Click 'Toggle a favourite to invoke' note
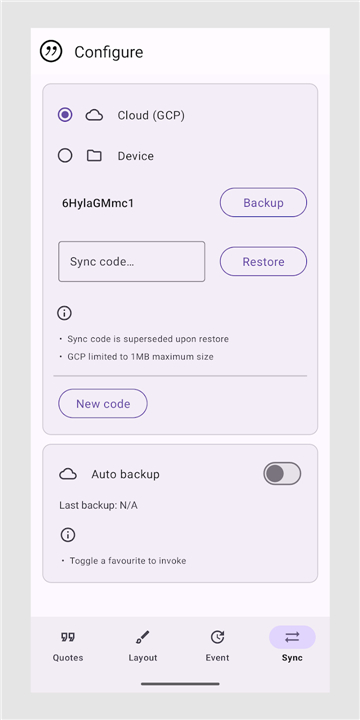Screen dimensions: 360x720 pyautogui.click(x=128, y=561)
